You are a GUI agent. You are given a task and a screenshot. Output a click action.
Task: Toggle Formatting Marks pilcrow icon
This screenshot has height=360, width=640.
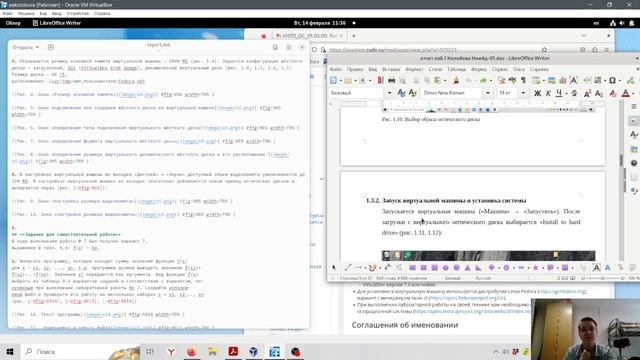[x=523, y=80]
